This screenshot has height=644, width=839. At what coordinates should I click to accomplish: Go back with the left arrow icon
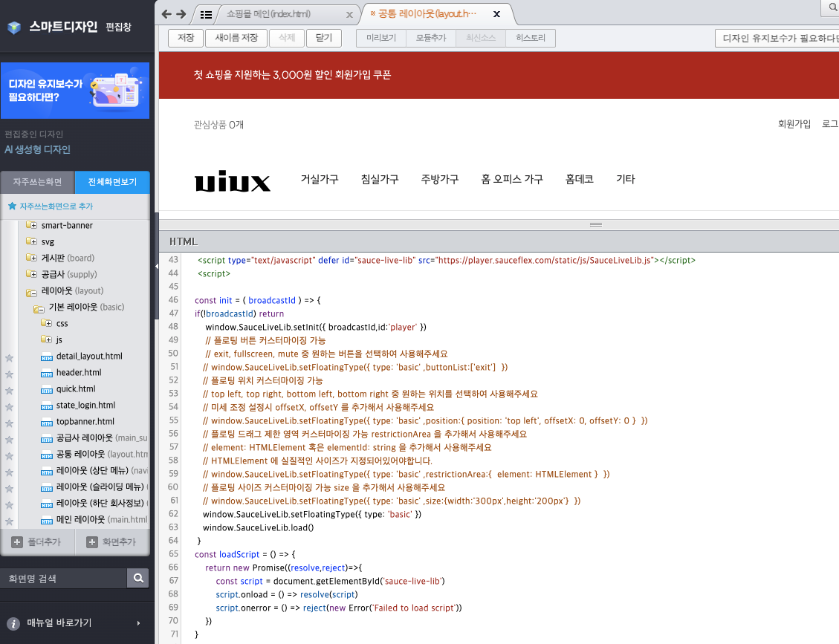pyautogui.click(x=166, y=14)
